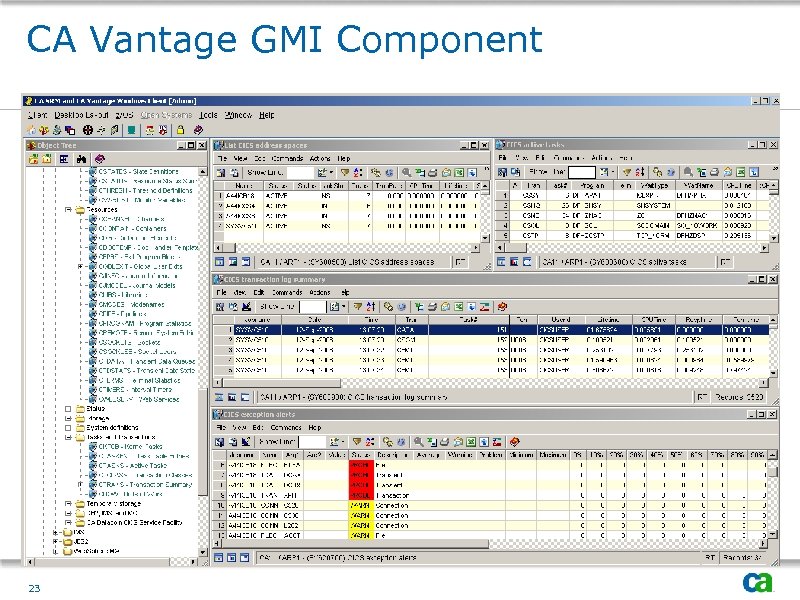This screenshot has width=800, height=600.
Task: Click the list view icon in Object Tree toolbar
Action: pos(64,159)
